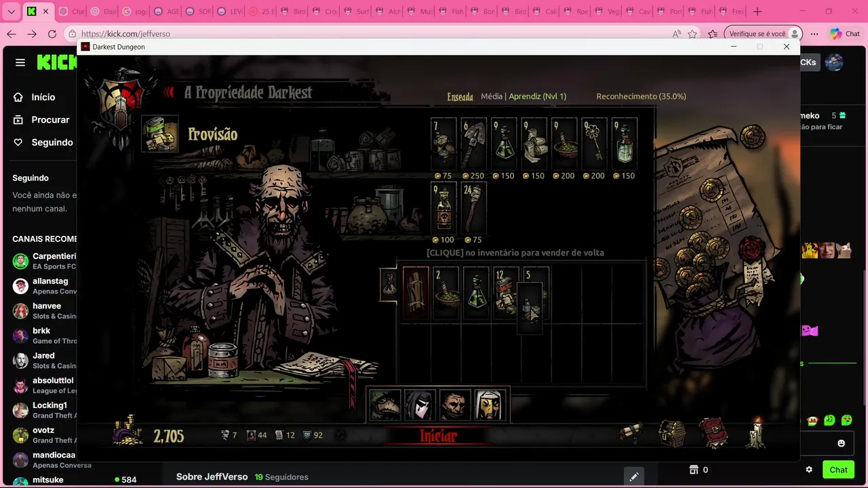Open the Kick hamburger menu
This screenshot has height=488, width=868.
pos(20,62)
